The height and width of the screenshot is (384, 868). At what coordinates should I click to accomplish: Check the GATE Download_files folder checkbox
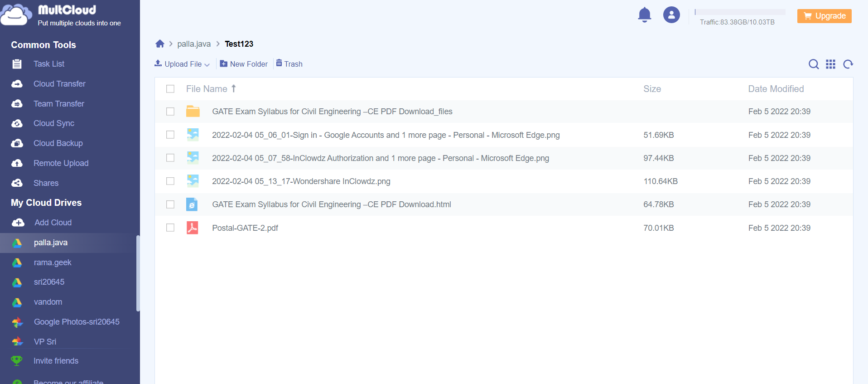(x=170, y=112)
